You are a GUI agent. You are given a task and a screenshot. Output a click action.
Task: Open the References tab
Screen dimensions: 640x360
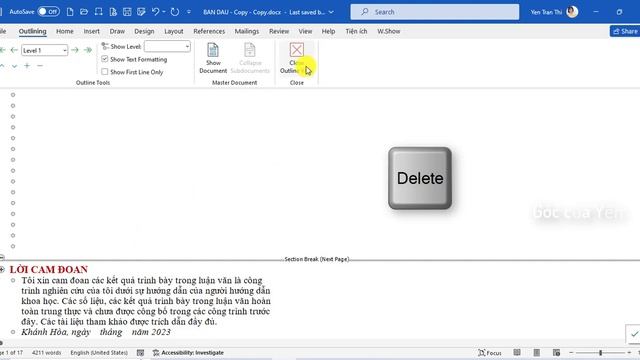209,31
